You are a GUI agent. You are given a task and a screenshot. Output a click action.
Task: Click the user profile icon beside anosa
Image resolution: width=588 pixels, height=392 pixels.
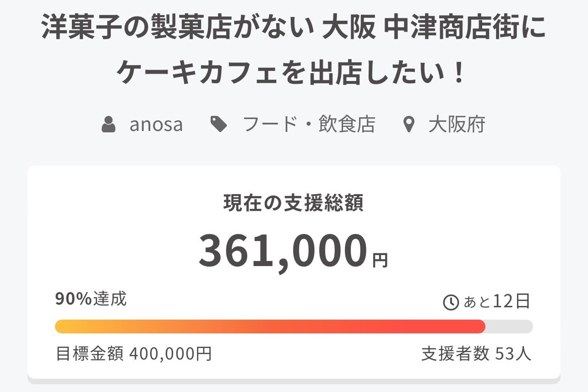[109, 124]
